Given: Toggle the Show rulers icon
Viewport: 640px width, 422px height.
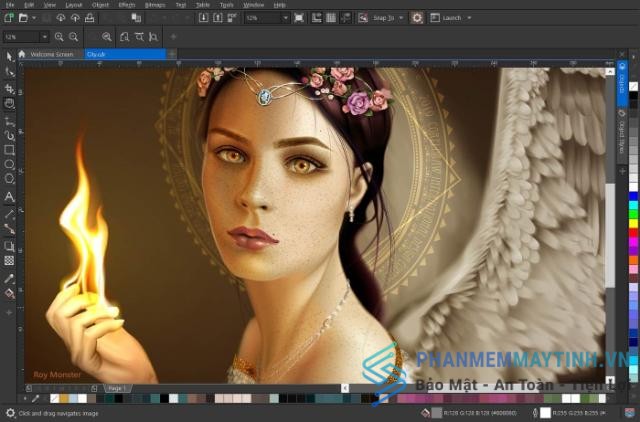Looking at the screenshot, I should [316, 18].
